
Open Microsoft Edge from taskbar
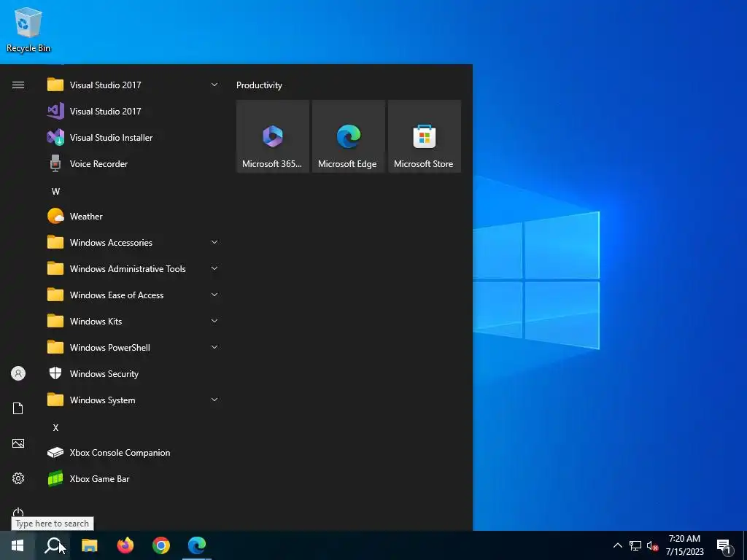tap(197, 545)
